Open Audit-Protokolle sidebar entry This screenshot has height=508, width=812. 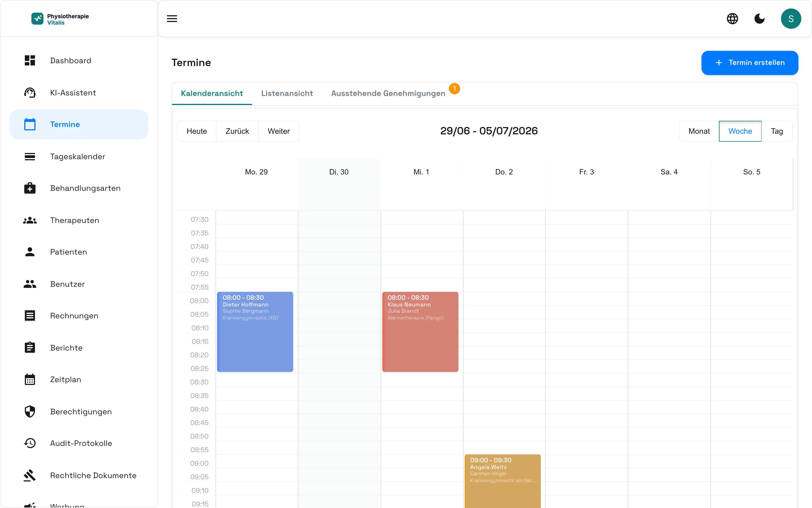pos(79,443)
